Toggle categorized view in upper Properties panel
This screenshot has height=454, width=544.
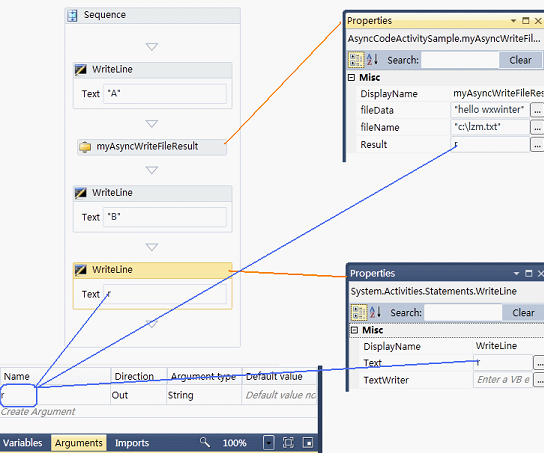tap(356, 60)
